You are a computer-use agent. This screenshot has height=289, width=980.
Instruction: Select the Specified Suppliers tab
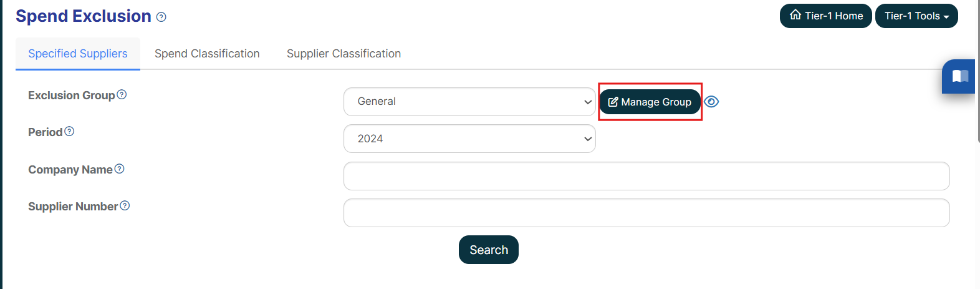click(x=78, y=54)
